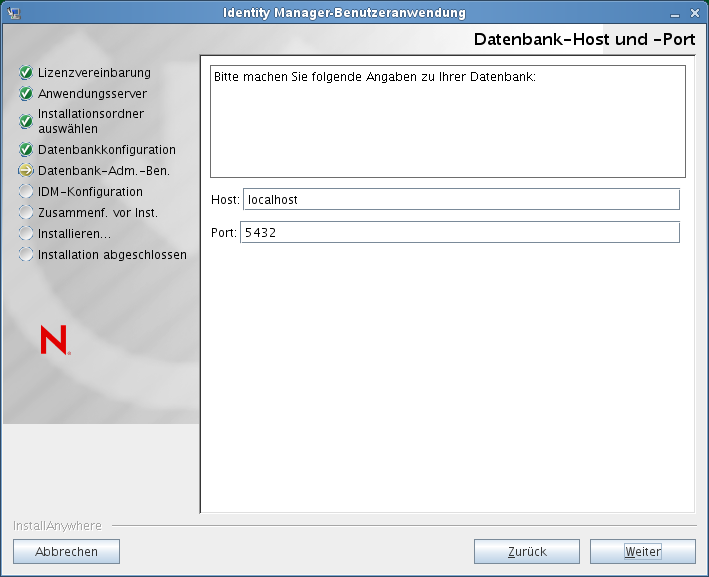Click the green checkmark beside Lizenzvereinbarung
Viewport: 709px width, 577px height.
point(26,72)
